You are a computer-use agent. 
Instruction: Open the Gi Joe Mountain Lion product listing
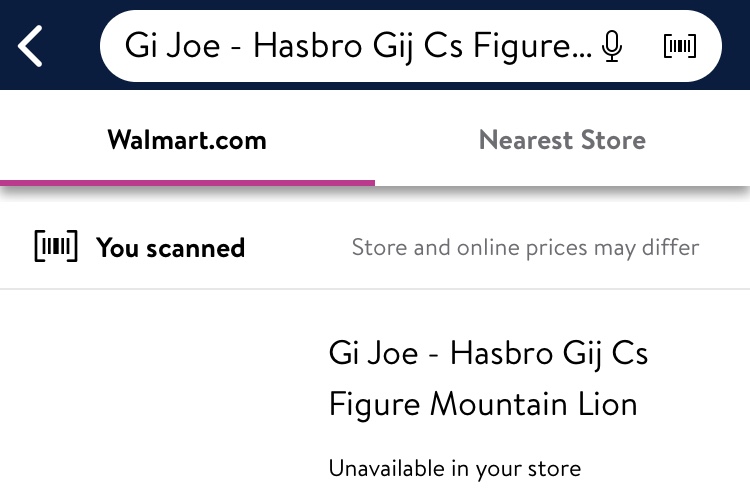(x=488, y=379)
